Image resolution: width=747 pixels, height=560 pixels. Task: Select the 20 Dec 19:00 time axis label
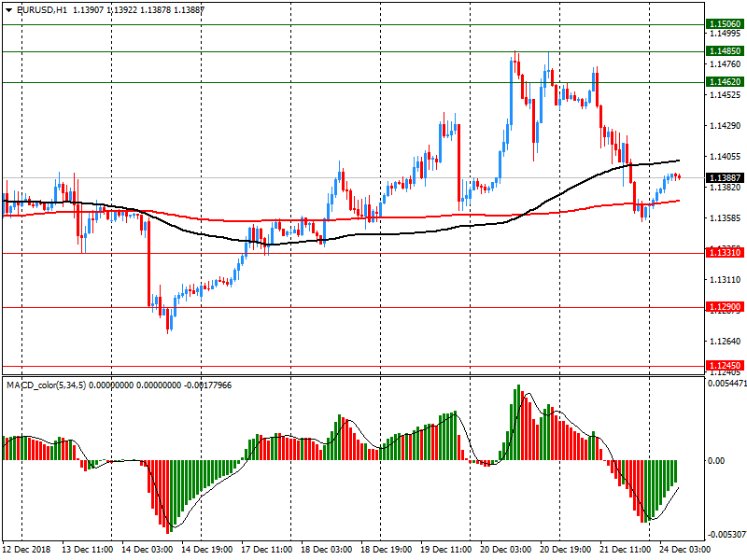coord(565,552)
